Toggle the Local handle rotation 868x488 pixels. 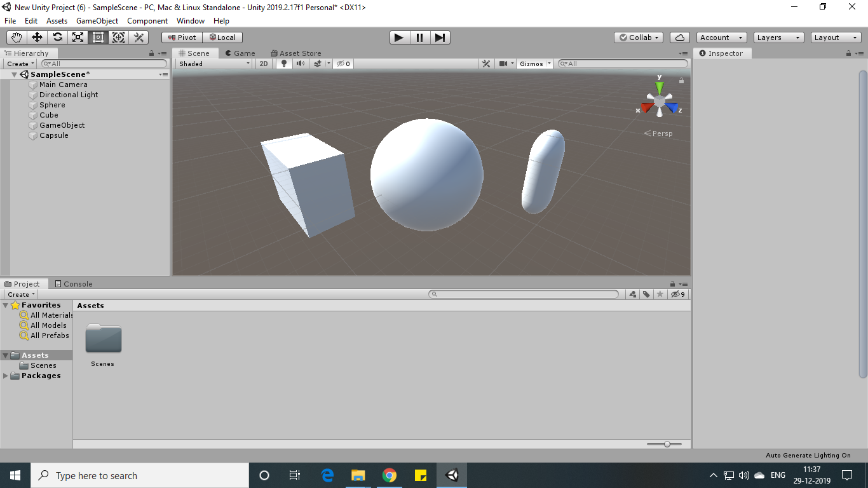tap(222, 37)
